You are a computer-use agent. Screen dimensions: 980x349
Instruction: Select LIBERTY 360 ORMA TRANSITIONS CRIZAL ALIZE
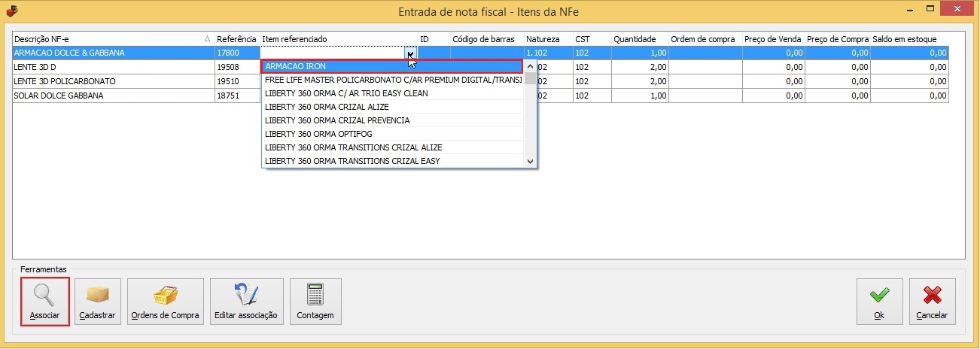[392, 147]
